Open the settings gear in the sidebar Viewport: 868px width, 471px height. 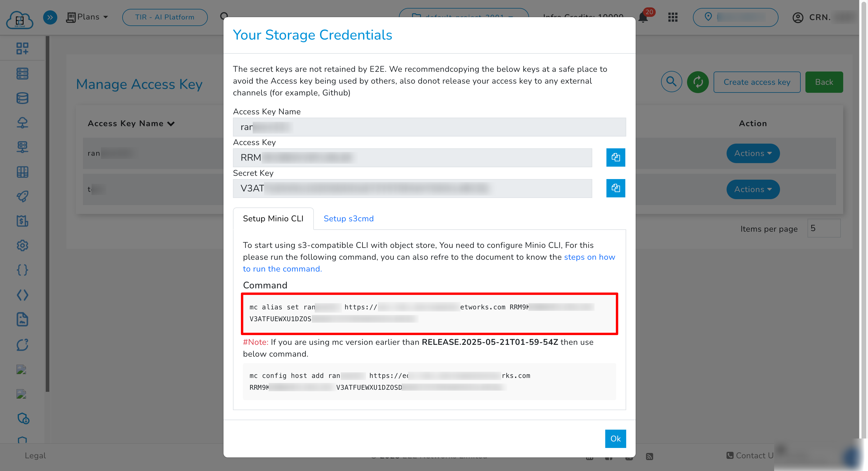[x=22, y=246]
